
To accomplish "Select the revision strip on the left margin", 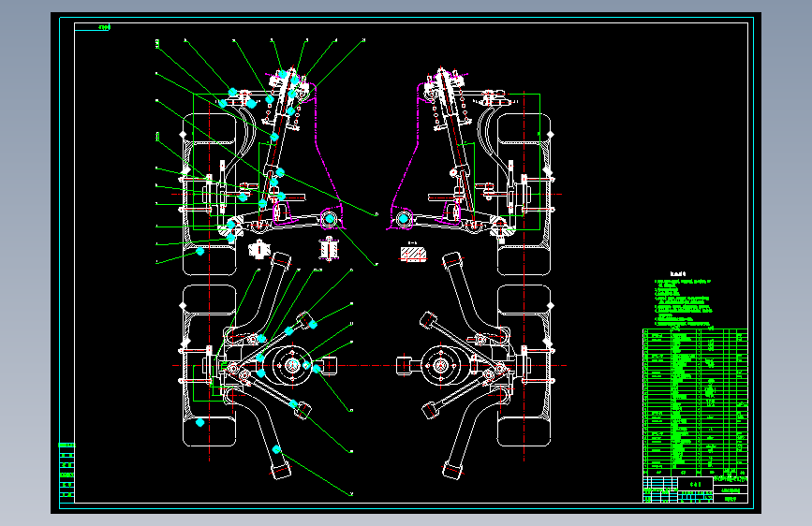I will (x=66, y=473).
